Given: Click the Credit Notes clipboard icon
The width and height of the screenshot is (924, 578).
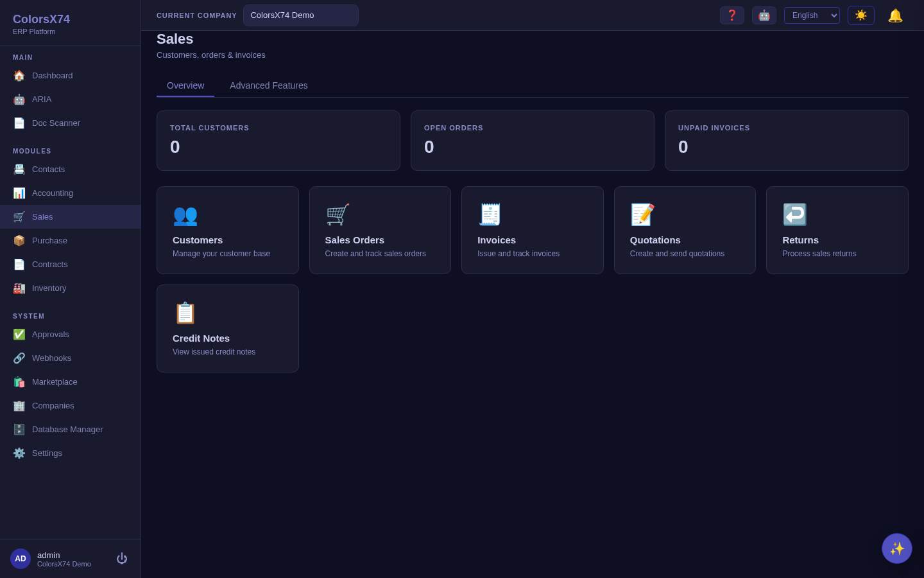Looking at the screenshot, I should tap(185, 313).
